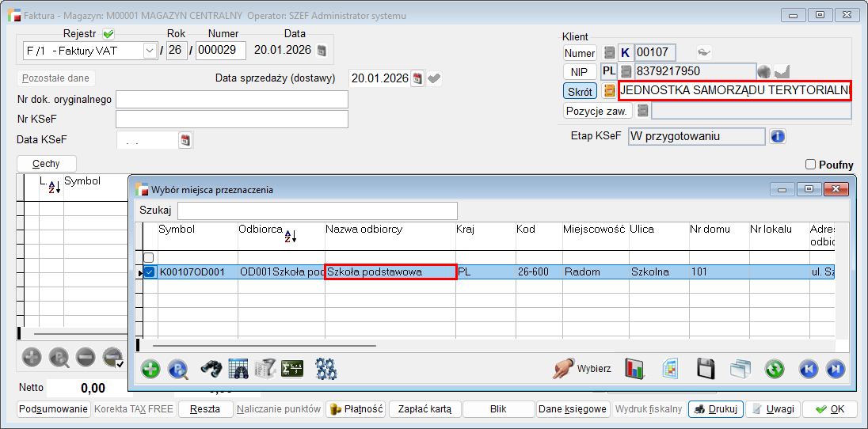
Task: Click the green plus add-record icon
Action: [x=150, y=369]
